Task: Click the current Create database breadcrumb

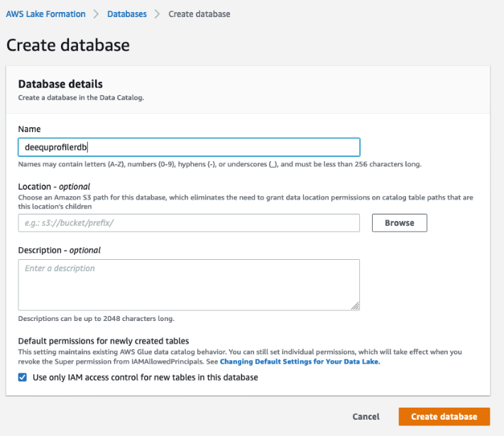Action: [x=199, y=14]
